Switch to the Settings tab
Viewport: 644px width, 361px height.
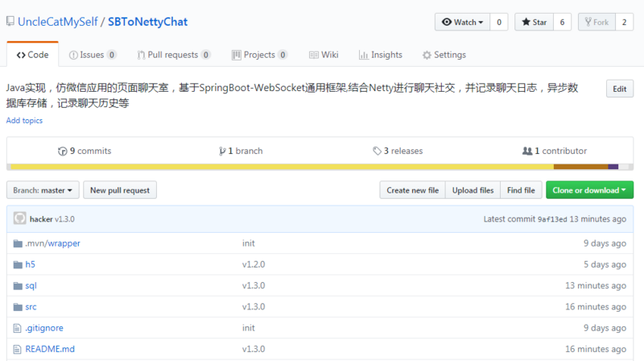444,55
